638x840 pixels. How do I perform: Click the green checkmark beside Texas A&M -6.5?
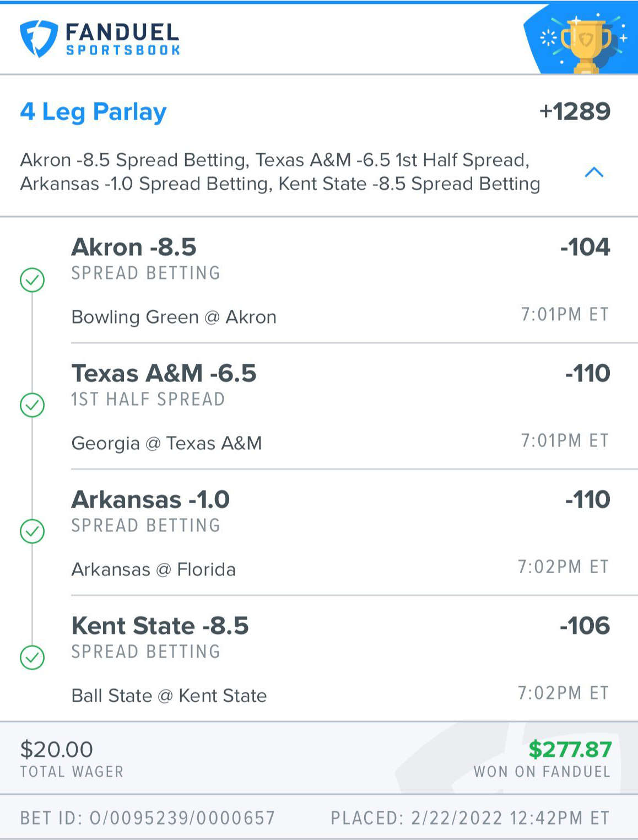coord(33,405)
